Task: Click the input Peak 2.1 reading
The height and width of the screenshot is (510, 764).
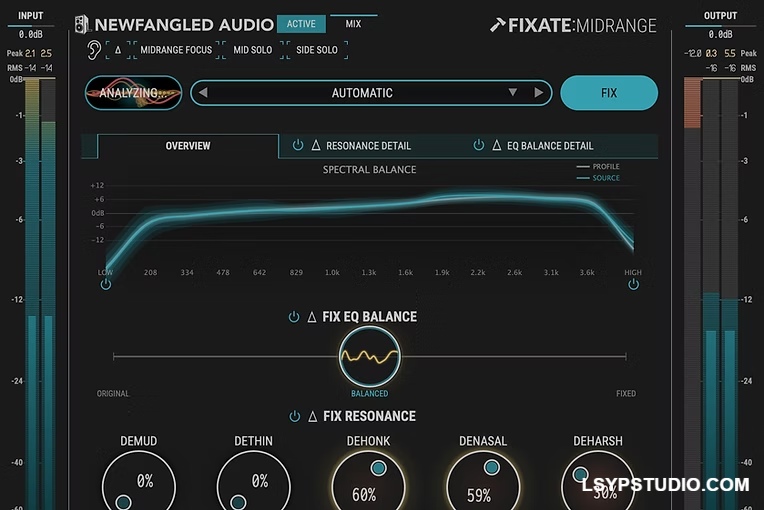Action: (x=30, y=53)
